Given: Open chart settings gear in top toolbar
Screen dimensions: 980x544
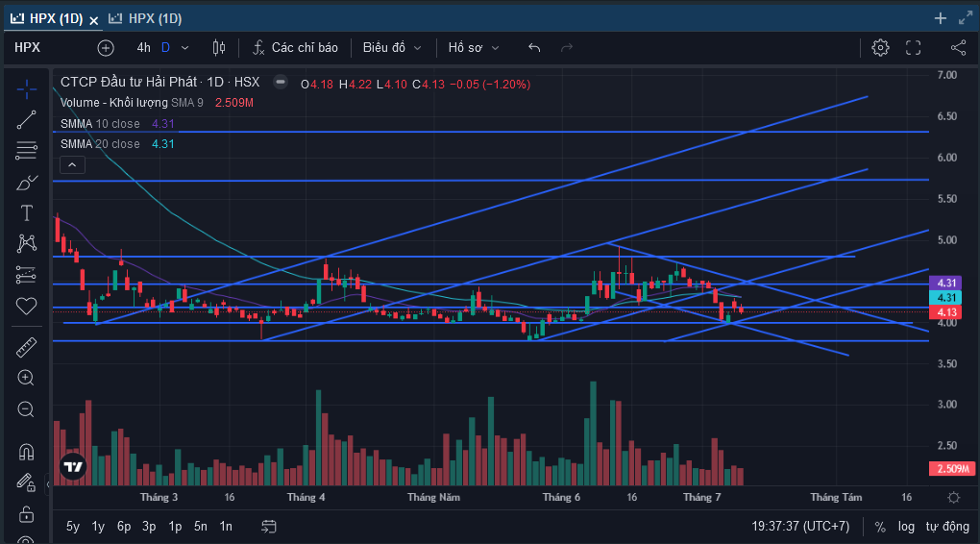Looking at the screenshot, I should point(880,47).
